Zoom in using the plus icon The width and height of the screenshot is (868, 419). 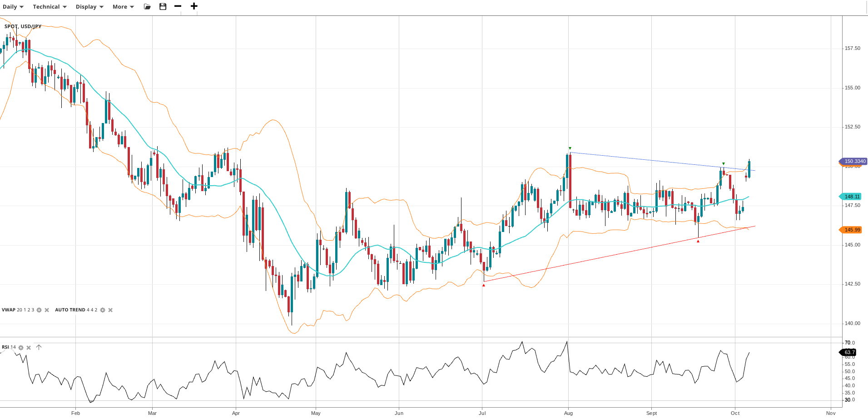tap(194, 6)
